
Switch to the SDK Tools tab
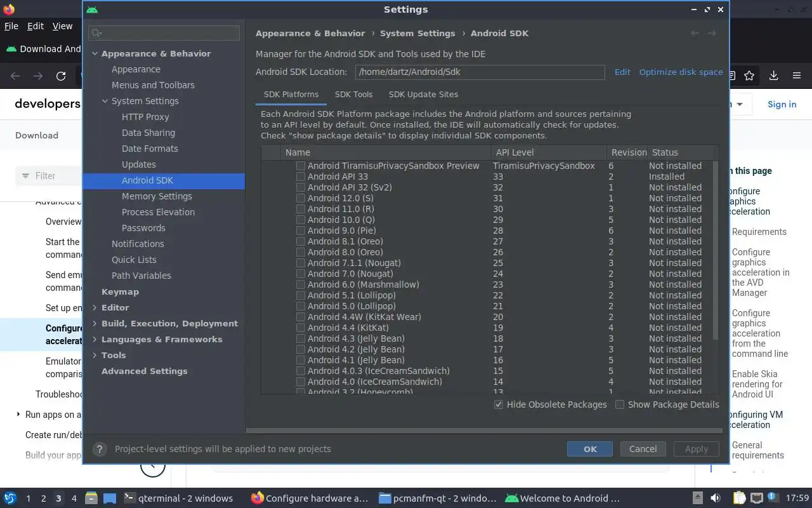pyautogui.click(x=353, y=94)
